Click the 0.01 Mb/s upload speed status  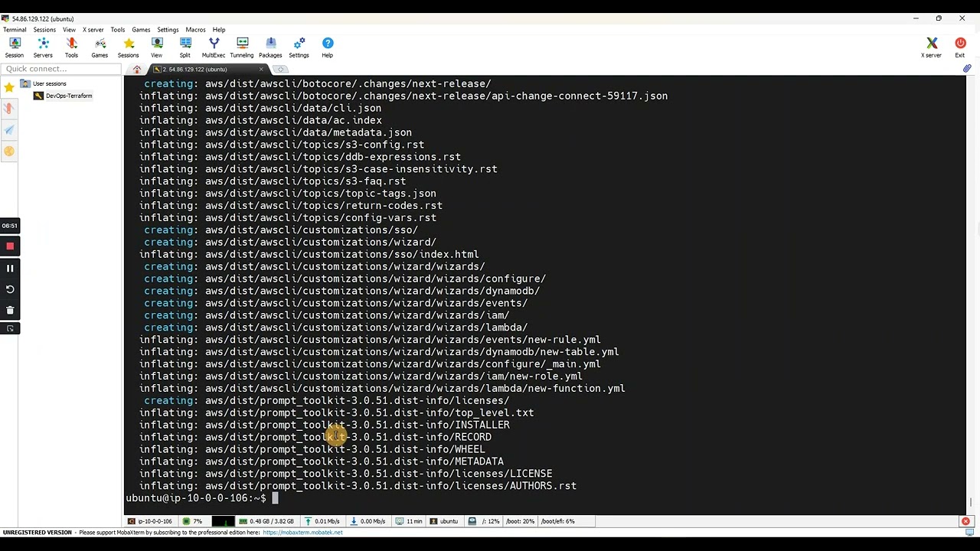click(322, 521)
